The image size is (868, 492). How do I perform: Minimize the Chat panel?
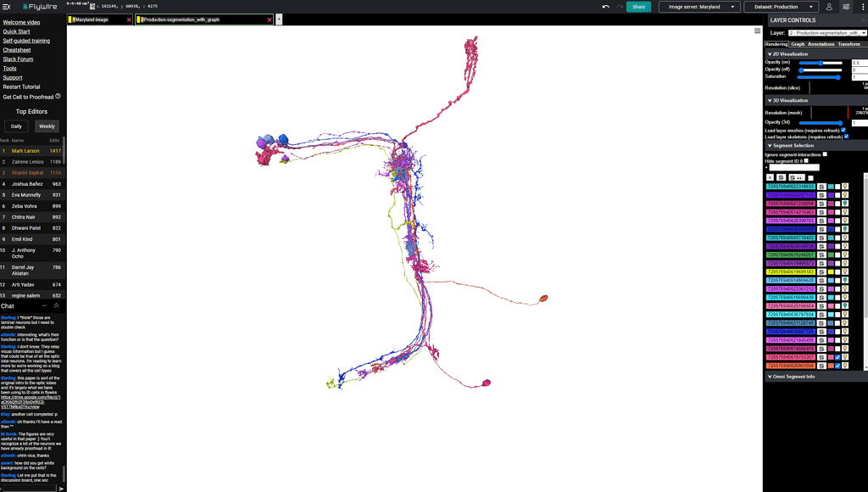pyautogui.click(x=44, y=306)
